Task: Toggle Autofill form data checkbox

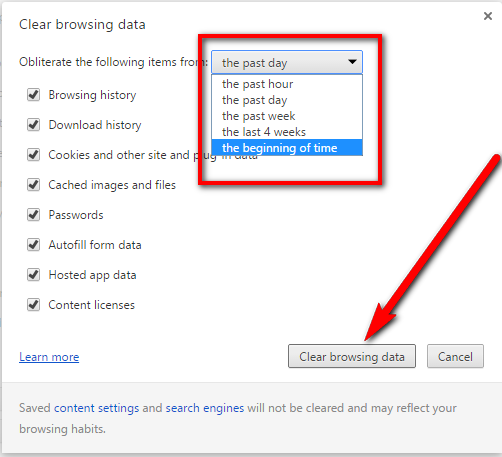Action: 33,245
